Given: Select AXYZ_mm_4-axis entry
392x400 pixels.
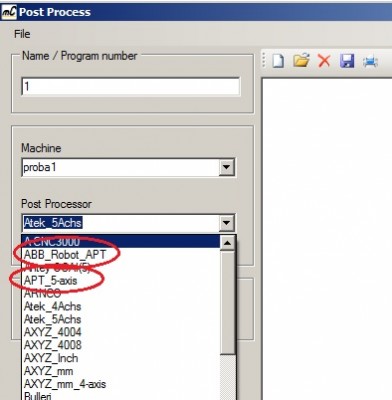Looking at the screenshot, I should (121, 384).
